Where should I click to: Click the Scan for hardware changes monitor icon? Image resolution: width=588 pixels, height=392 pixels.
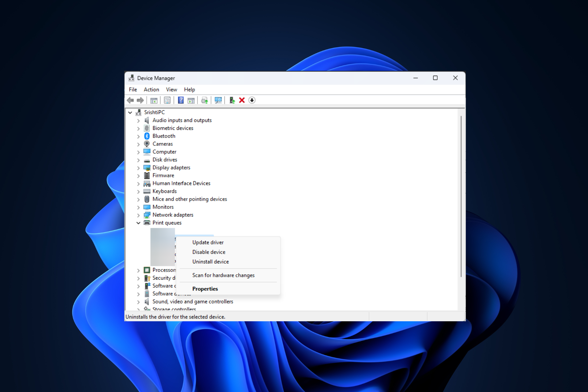tap(218, 100)
